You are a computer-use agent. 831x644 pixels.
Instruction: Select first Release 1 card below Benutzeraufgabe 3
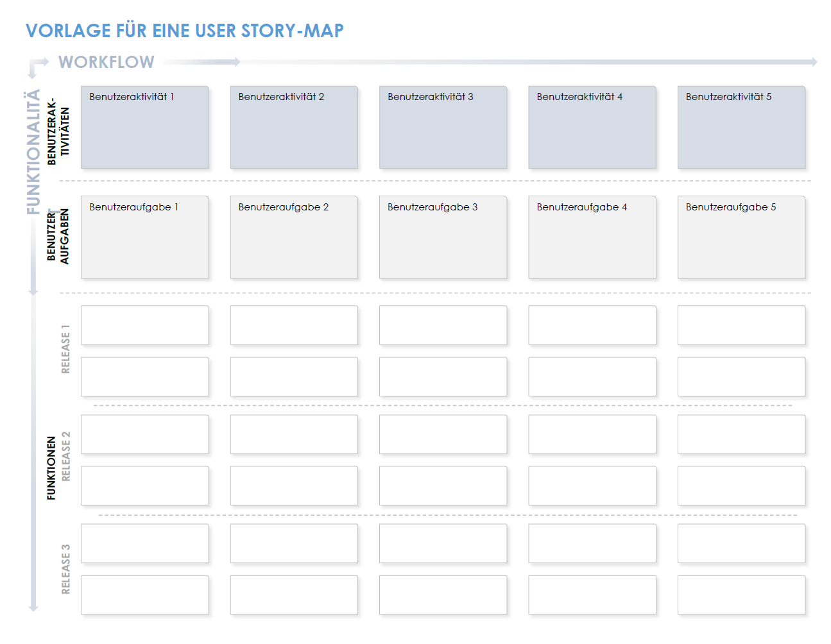coord(443,325)
